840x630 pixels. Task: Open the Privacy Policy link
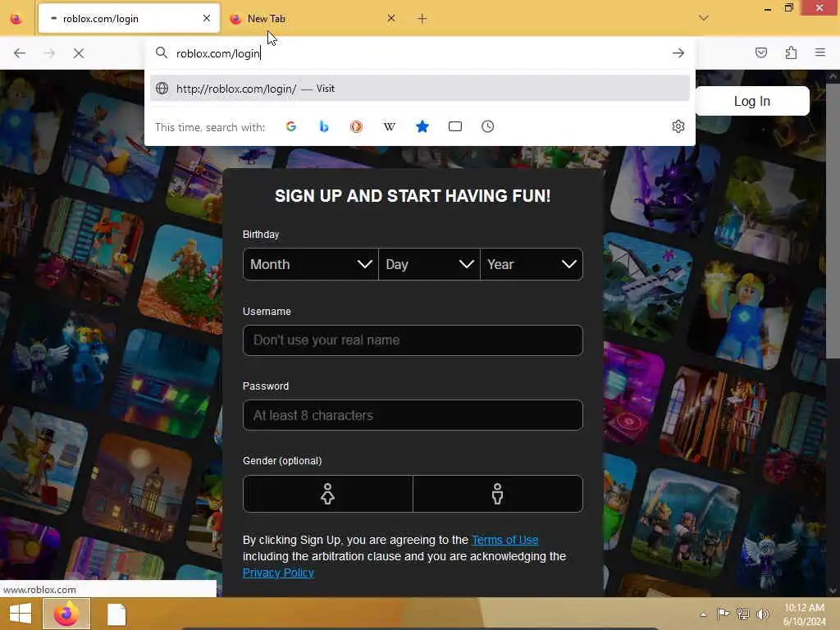278,573
